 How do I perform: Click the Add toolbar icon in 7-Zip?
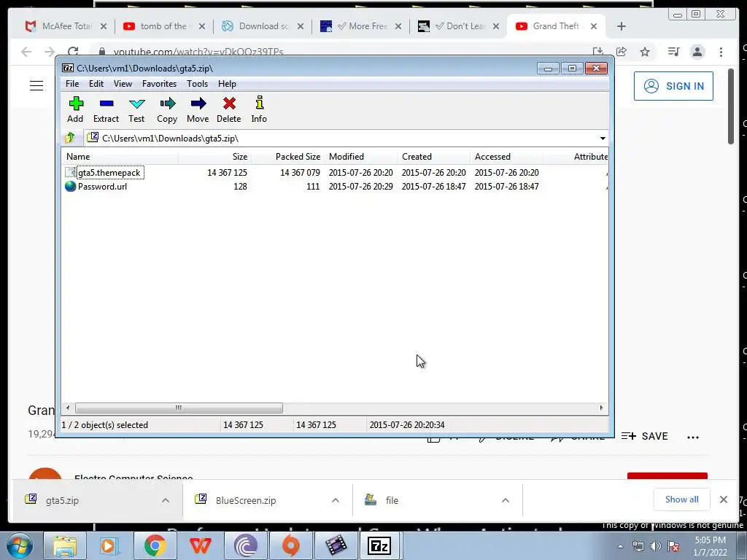click(75, 109)
